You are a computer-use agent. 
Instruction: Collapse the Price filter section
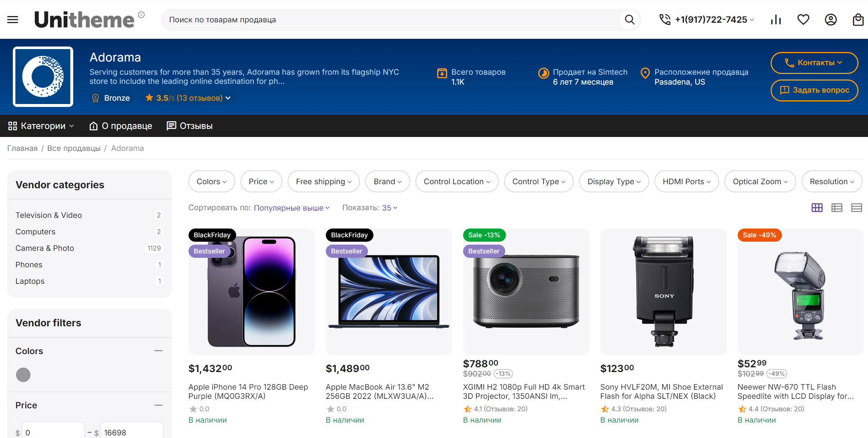(159, 405)
